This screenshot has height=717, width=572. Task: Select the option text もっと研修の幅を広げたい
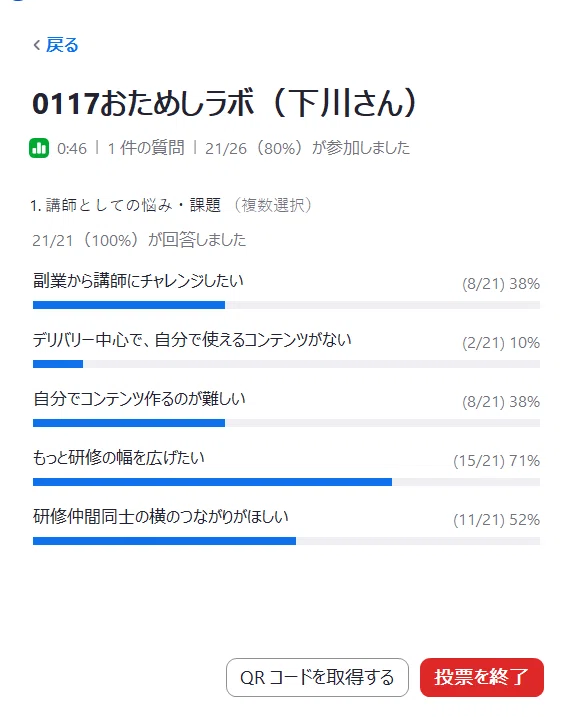pyautogui.click(x=118, y=457)
